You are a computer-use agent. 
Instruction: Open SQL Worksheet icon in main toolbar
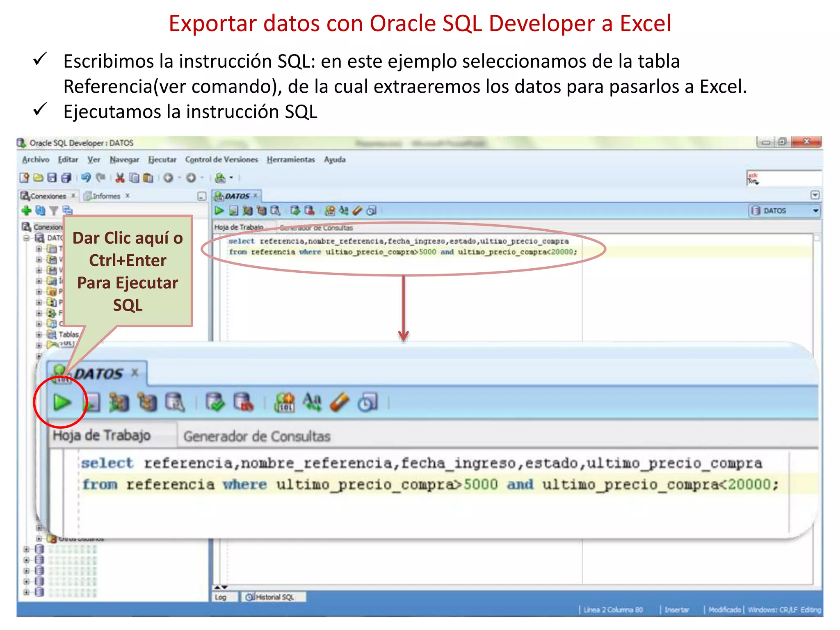220,178
